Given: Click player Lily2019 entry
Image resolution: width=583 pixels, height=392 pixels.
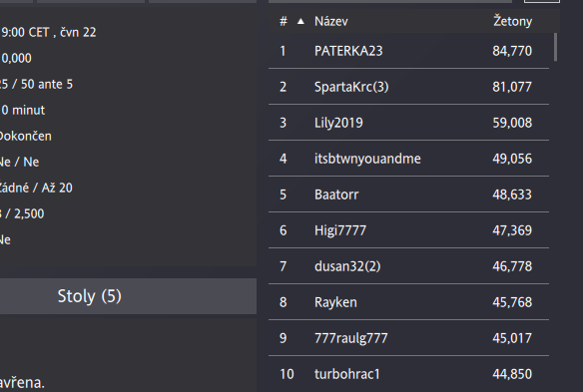Looking at the screenshot, I should tap(408, 123).
